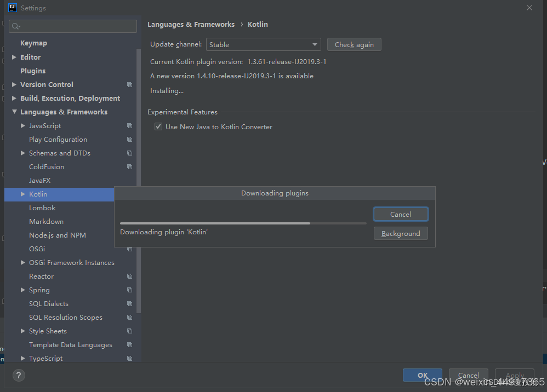This screenshot has width=547, height=392.
Task: Click the project-level icon beside SQL Dialects
Action: 129,303
